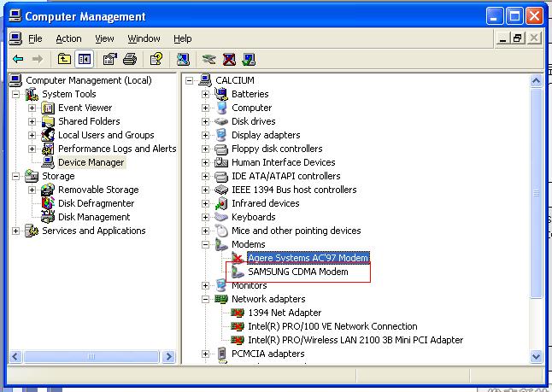
Task: Open the File menu
Action: point(35,38)
